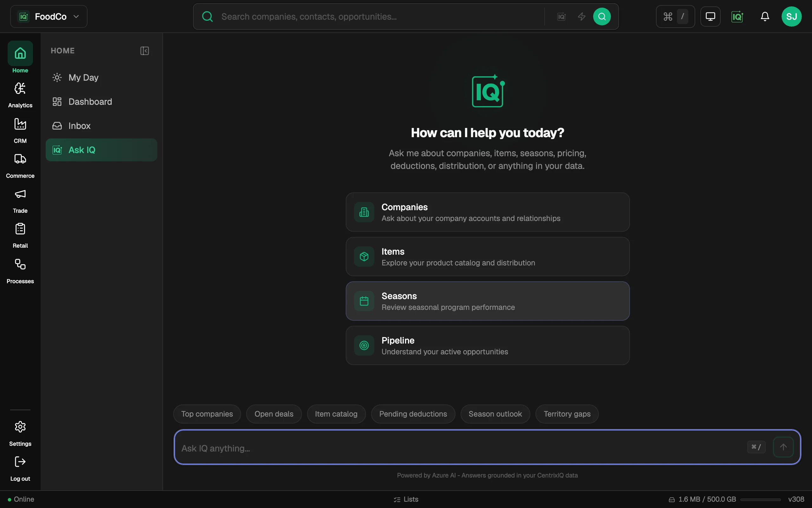812x508 pixels.
Task: Click the monitor display icon
Action: 710,17
